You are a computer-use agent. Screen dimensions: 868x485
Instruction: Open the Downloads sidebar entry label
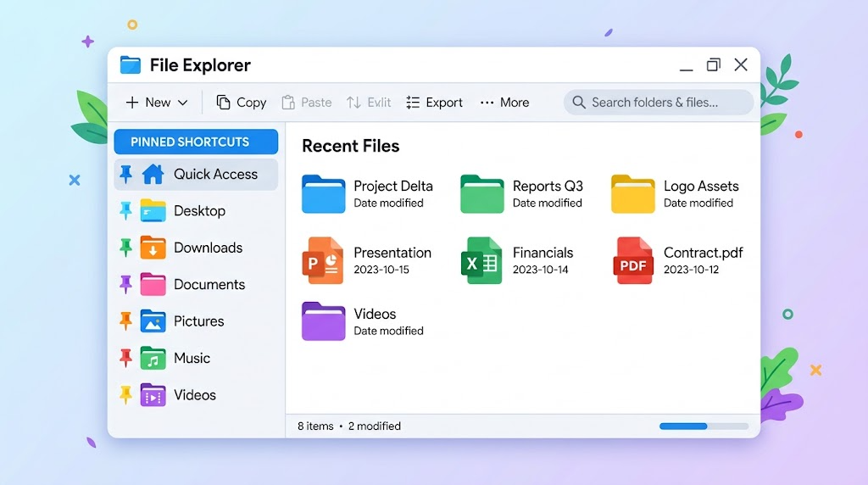click(209, 248)
